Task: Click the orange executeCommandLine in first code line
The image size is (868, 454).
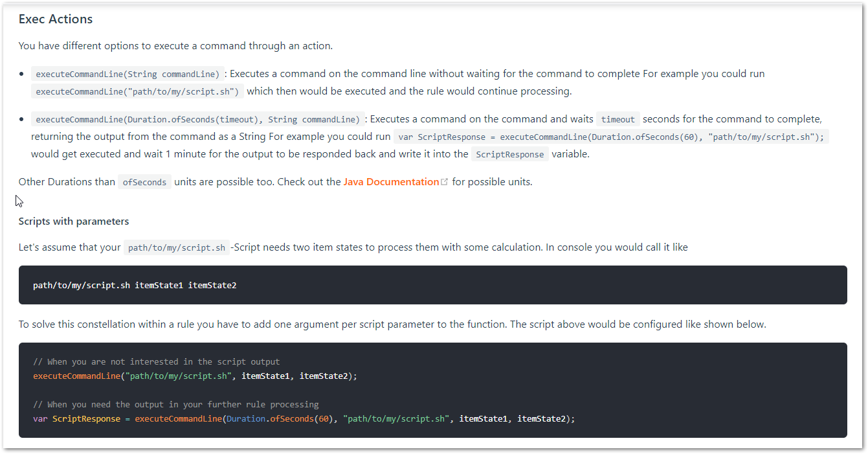Action: 76,376
